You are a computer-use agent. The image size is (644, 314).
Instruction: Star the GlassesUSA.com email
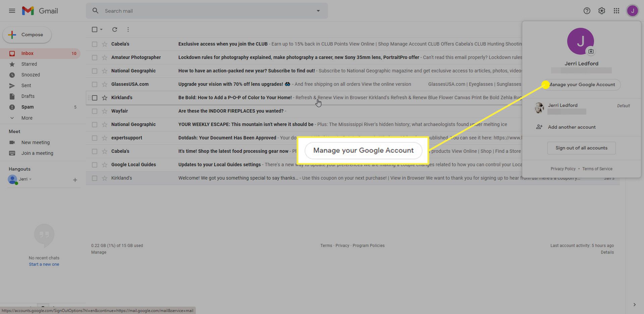[x=105, y=84]
